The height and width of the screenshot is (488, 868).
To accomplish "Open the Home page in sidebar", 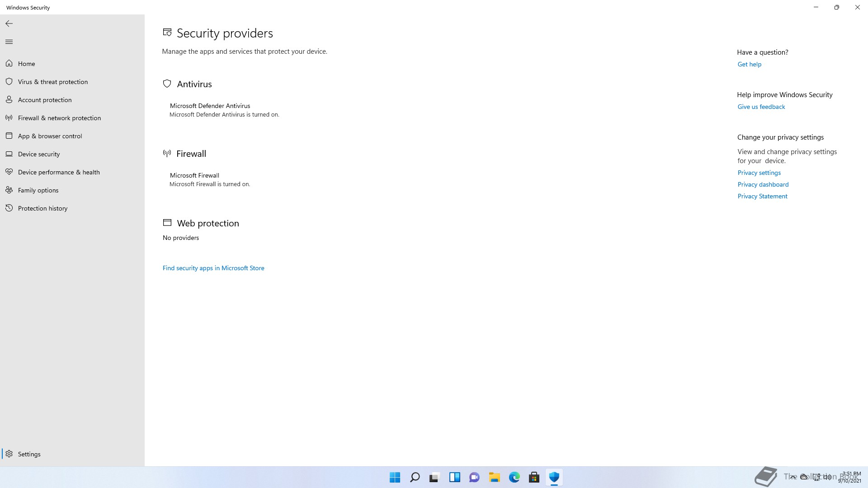I will 72,64.
